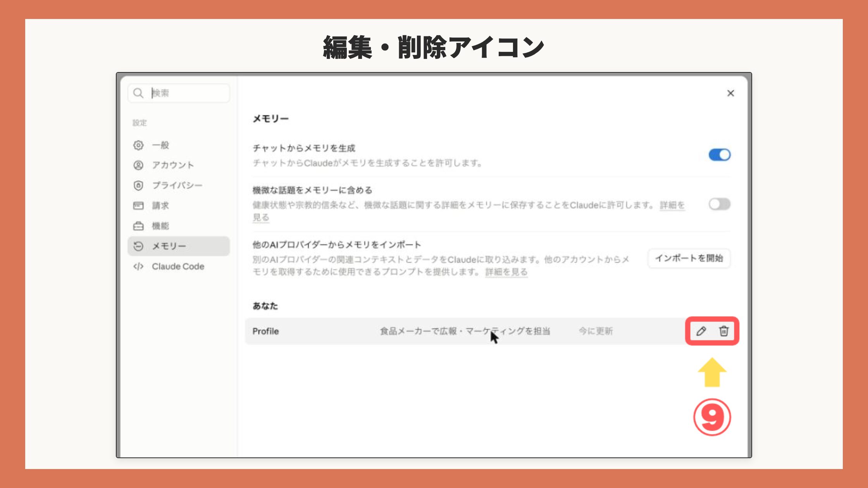Click the pencil edit icon on Profile row

[x=701, y=331]
